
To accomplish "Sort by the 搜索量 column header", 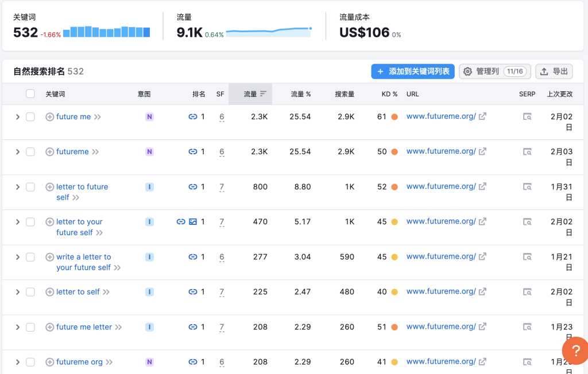I will pyautogui.click(x=345, y=94).
